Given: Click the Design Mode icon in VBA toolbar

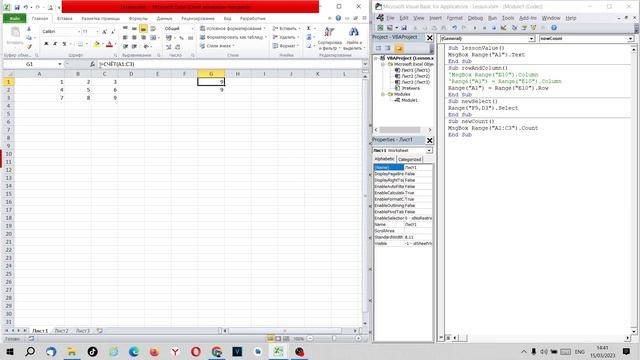Looking at the screenshot, I should [504, 28].
